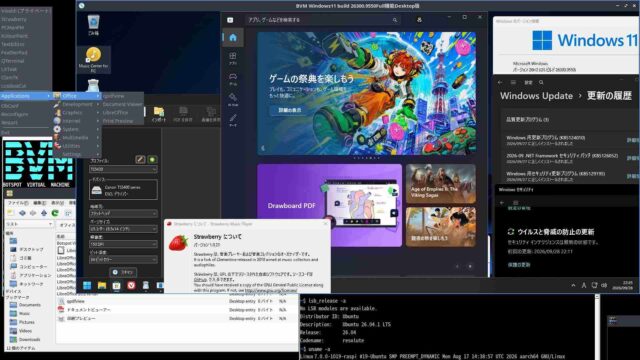Open the File menu in file manager

tap(18, 203)
